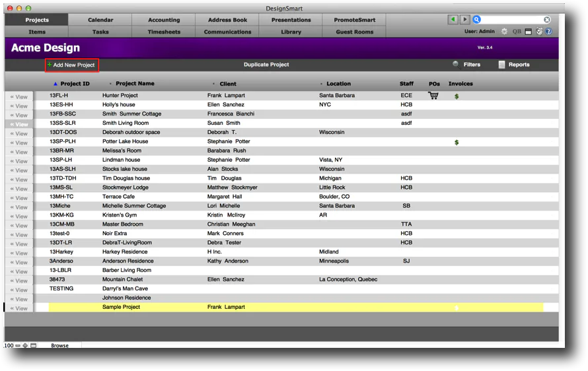The width and height of the screenshot is (588, 371).
Task: View the Holly's house record
Action: [19, 106]
